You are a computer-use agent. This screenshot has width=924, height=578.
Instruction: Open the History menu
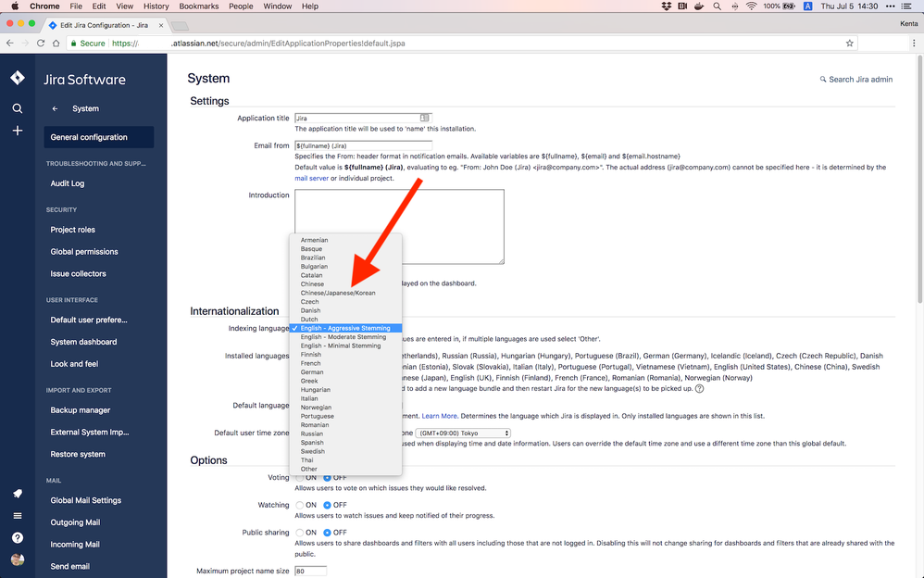(x=156, y=6)
